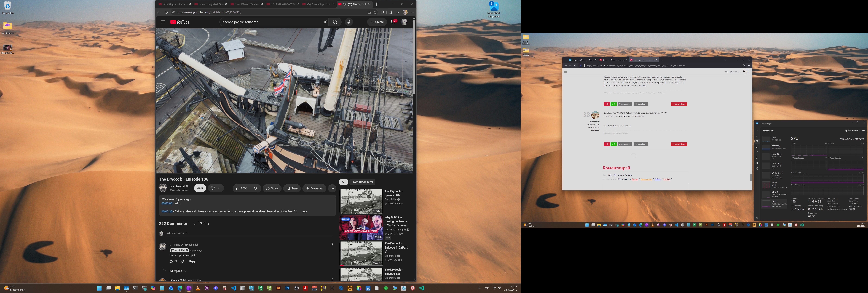Open browser downloads in the YouTube window

(398, 12)
